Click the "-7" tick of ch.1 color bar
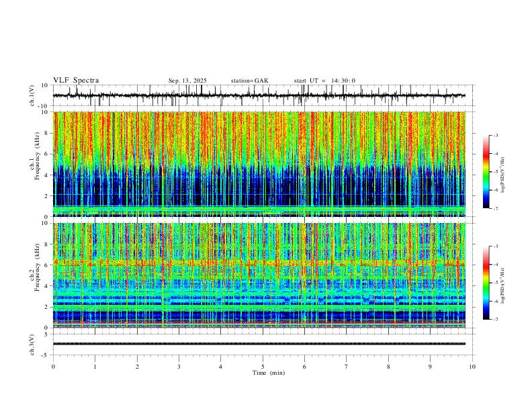This screenshot has height=411, width=532. (x=496, y=209)
